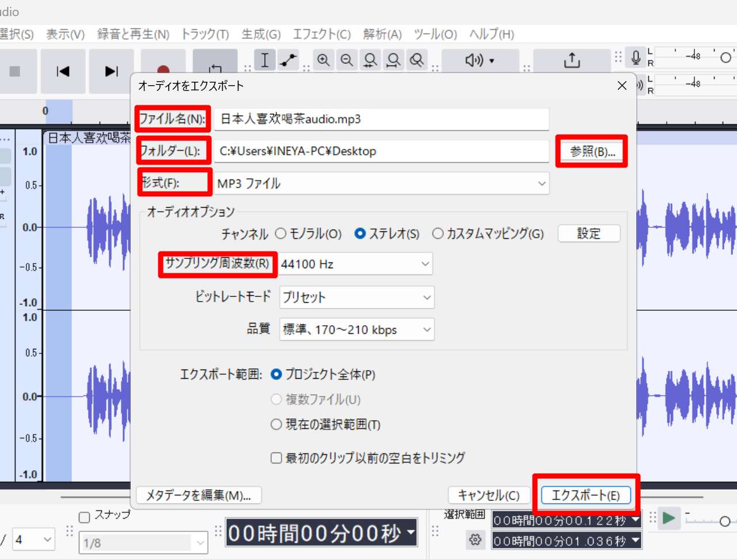
Task: Open the ビットレートモード dropdown
Action: (x=357, y=298)
